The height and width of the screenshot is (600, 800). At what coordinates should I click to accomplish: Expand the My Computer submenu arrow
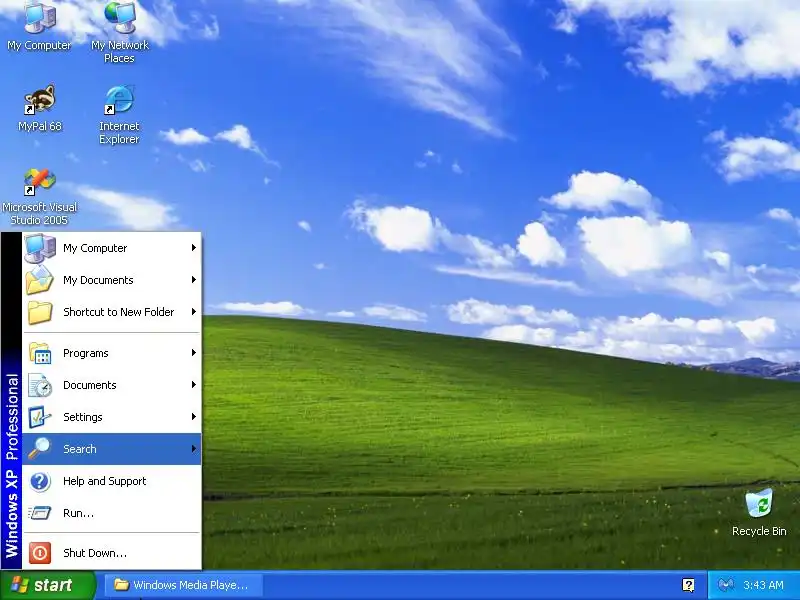click(194, 247)
